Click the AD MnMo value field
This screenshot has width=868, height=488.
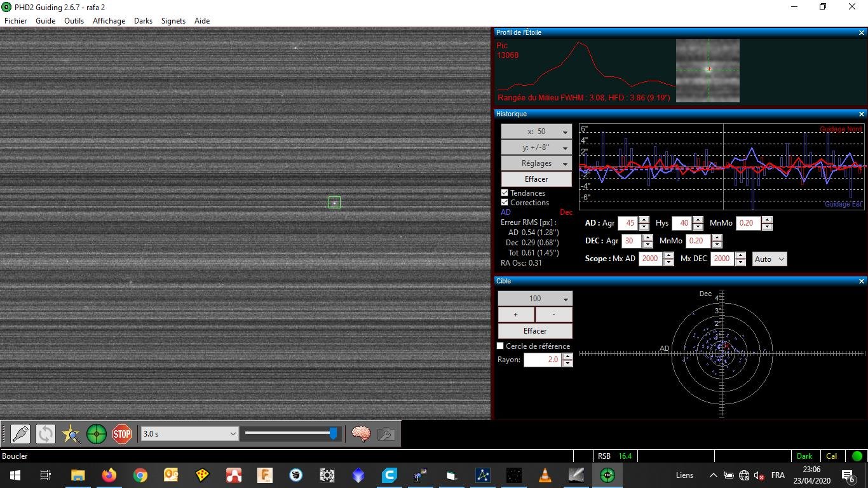[749, 223]
